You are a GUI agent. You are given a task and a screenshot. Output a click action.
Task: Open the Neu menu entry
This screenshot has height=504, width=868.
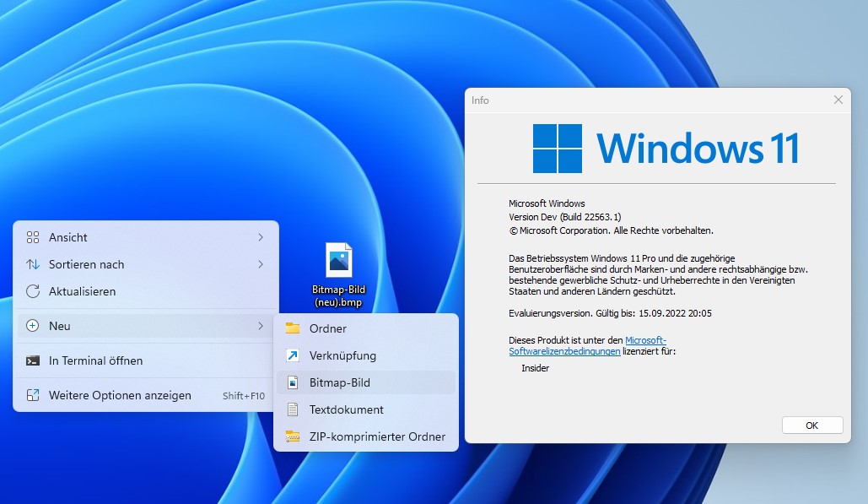146,326
